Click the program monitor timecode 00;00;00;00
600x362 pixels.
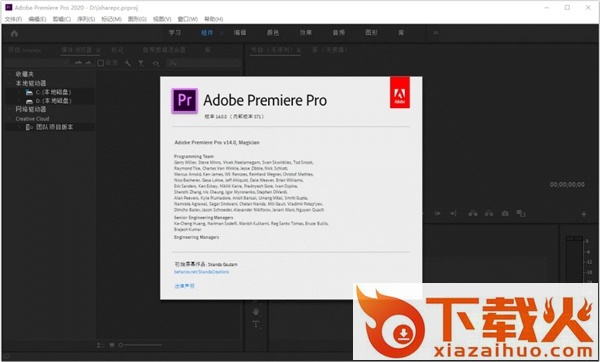(567, 184)
